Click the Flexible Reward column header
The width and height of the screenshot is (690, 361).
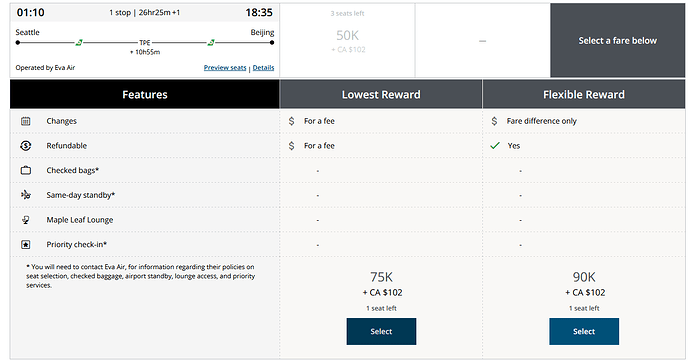(584, 95)
